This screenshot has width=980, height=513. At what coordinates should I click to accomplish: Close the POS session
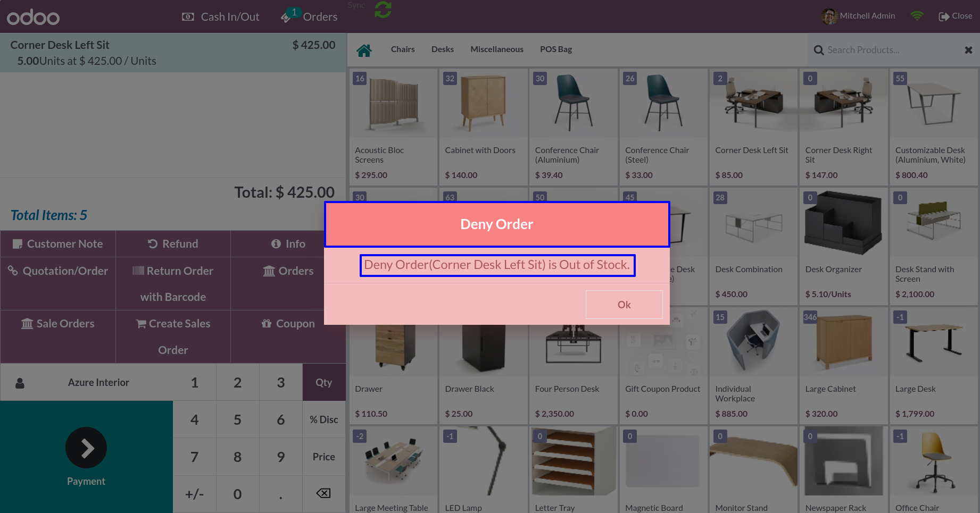pyautogui.click(x=956, y=16)
